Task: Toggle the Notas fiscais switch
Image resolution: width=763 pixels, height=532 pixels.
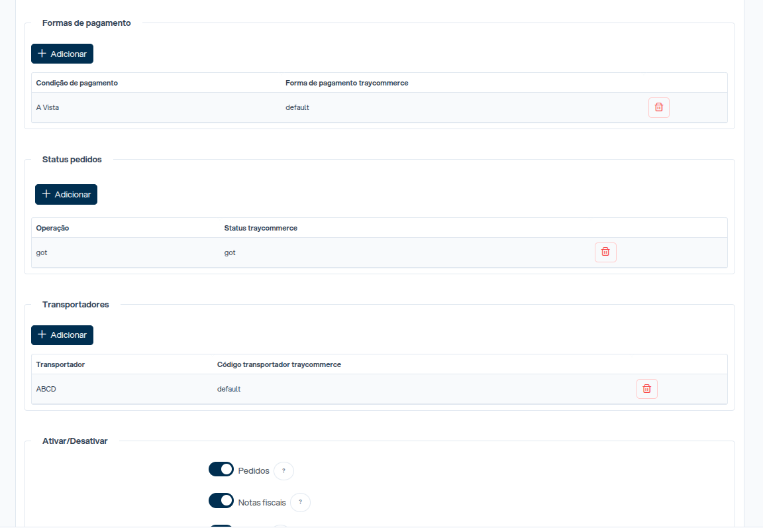Action: point(221,501)
